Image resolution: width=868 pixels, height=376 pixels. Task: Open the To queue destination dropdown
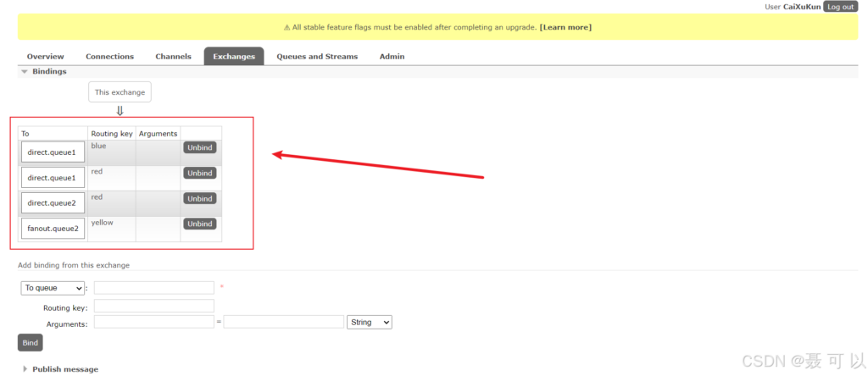(53, 288)
